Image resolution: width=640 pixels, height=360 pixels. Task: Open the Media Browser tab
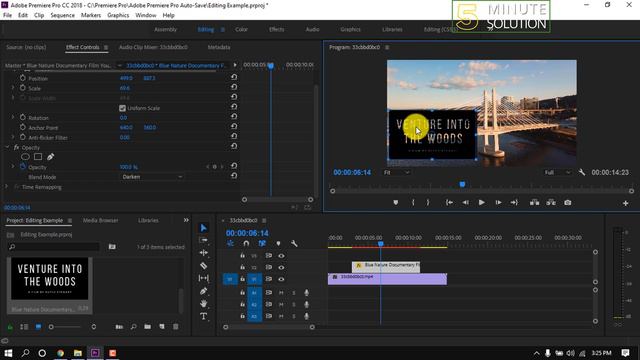pyautogui.click(x=100, y=220)
